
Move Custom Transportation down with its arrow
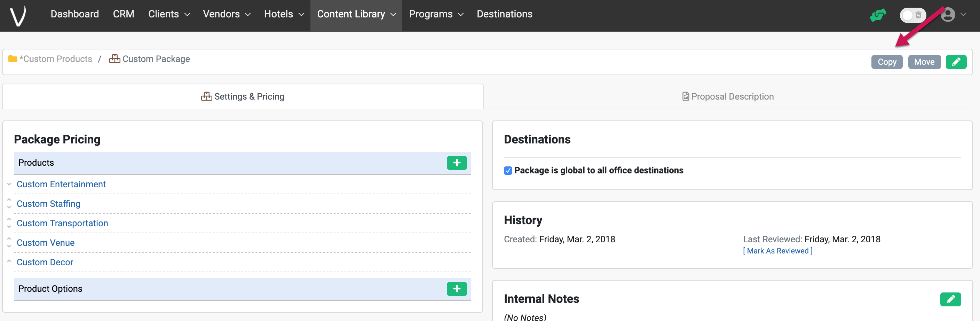click(9, 227)
